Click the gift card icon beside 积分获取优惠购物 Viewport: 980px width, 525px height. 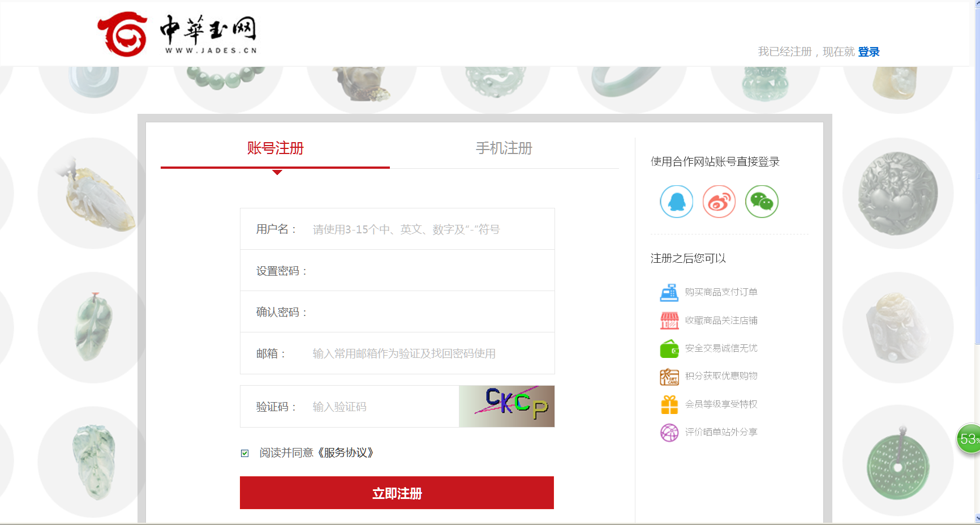tap(669, 377)
